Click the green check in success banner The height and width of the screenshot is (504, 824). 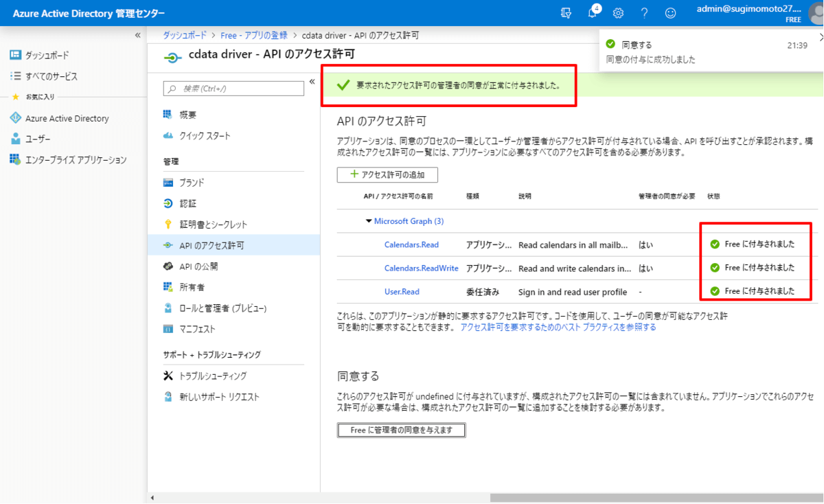pos(343,86)
